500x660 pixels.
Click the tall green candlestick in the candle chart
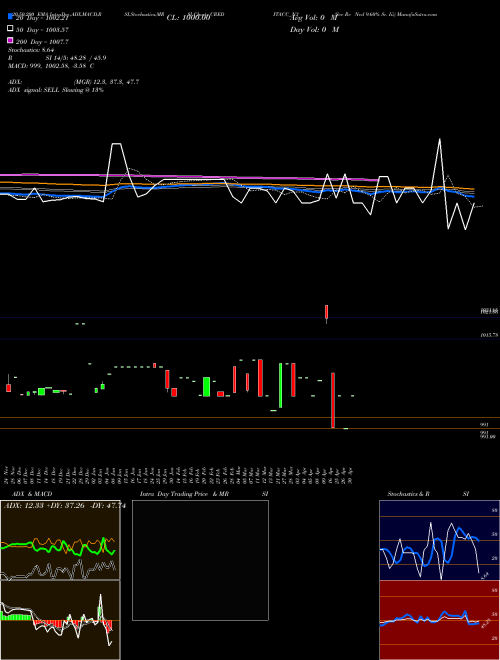pos(280,385)
